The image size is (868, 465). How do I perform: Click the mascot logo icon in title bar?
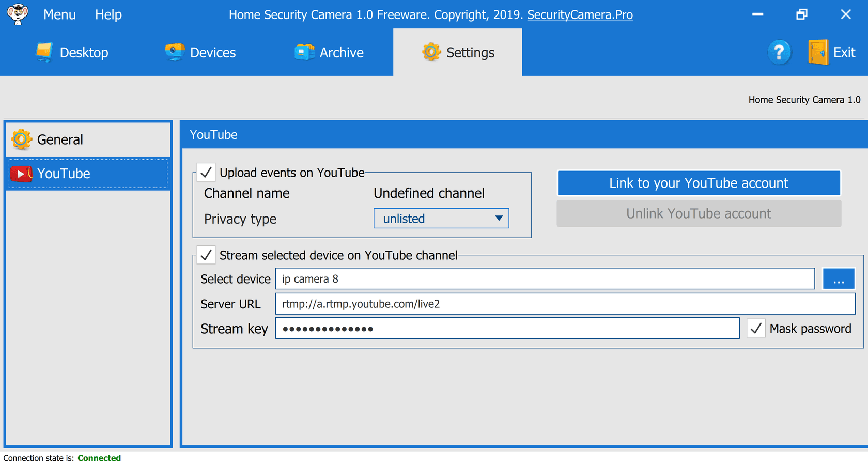point(18,14)
